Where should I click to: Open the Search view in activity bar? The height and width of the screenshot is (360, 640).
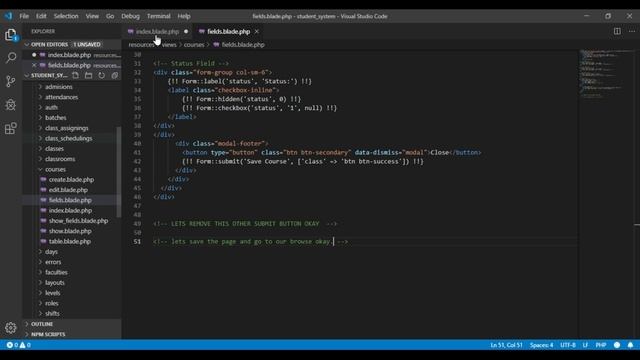[x=11, y=58]
